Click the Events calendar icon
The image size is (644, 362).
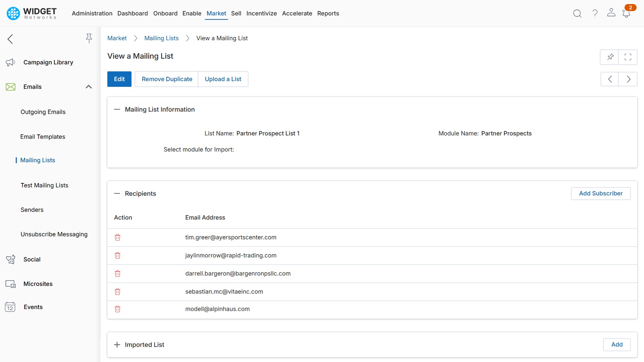pyautogui.click(x=10, y=307)
